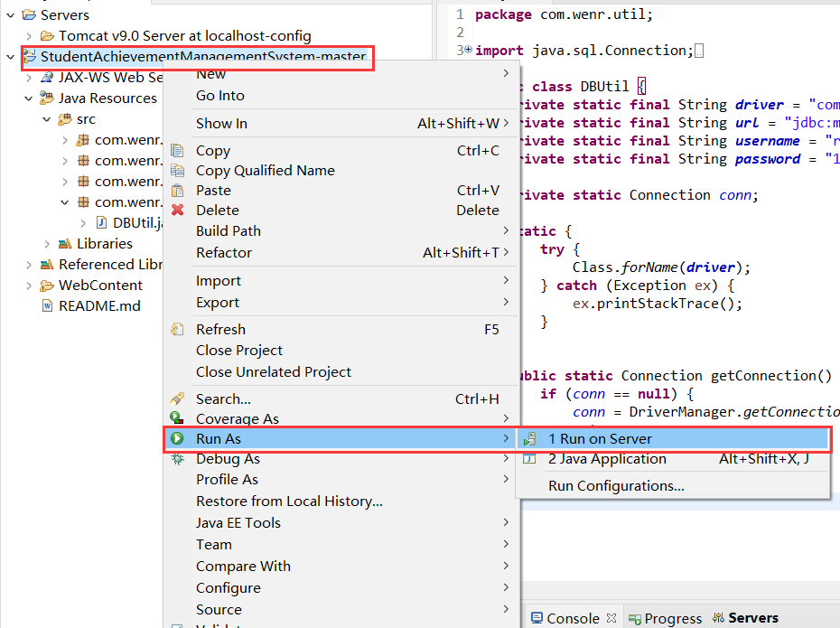
Task: Switch to the Servers tab
Action: [x=746, y=618]
